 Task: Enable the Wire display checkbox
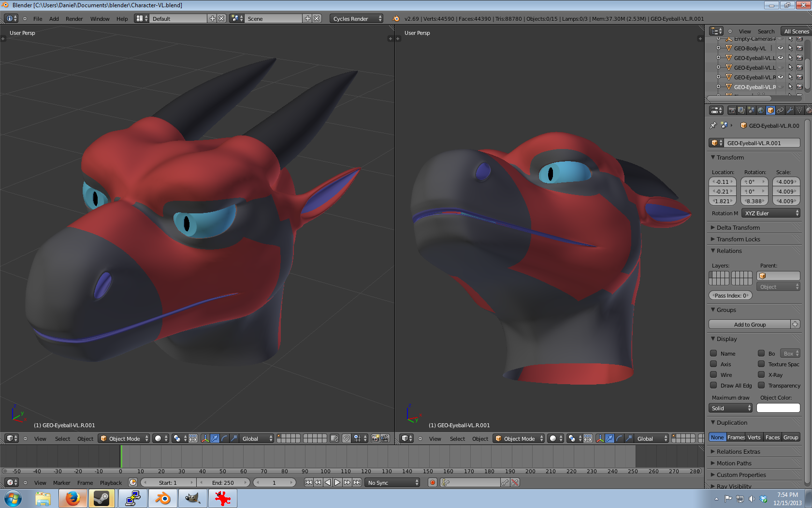713,374
